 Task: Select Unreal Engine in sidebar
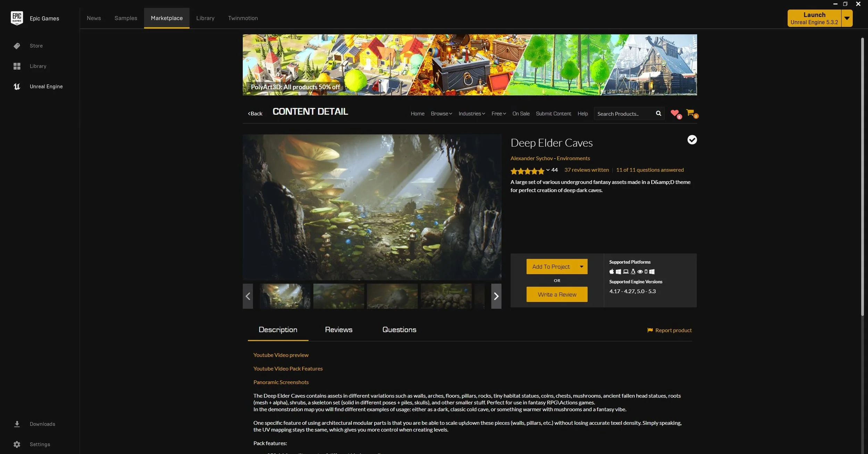coord(46,86)
